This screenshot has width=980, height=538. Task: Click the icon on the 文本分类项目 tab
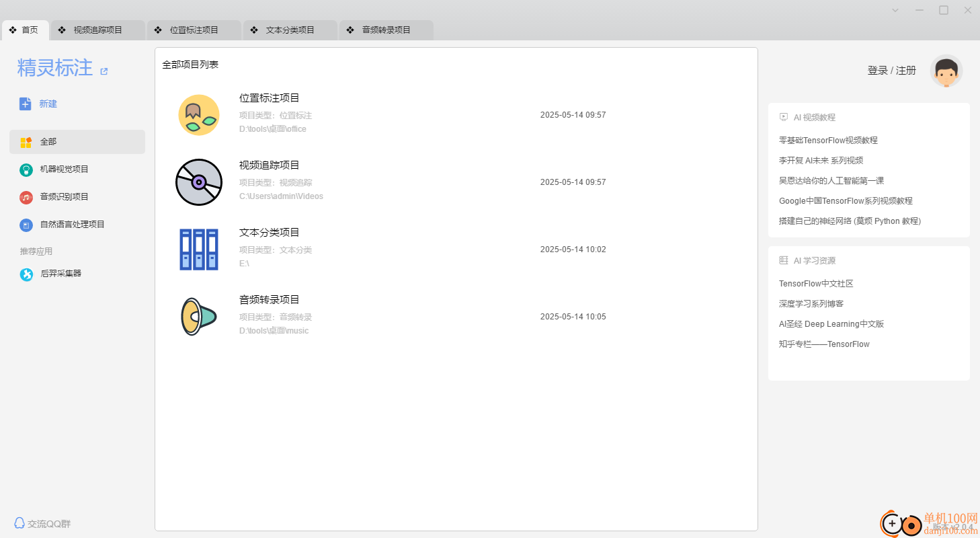pyautogui.click(x=254, y=30)
